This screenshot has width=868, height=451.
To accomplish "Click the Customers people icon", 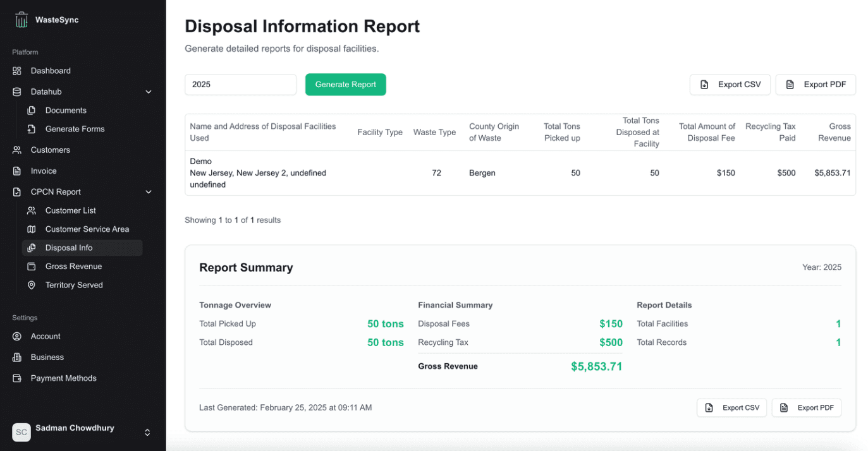I will pyautogui.click(x=17, y=150).
